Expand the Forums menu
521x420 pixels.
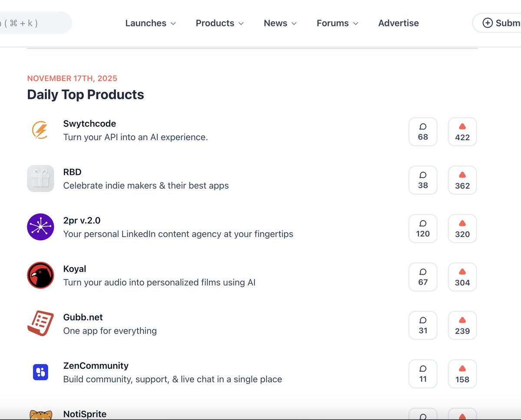337,23
